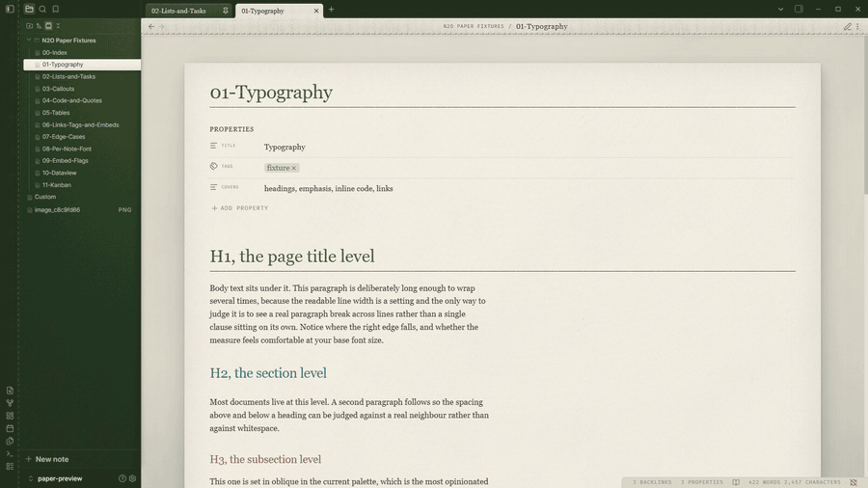Image resolution: width=868 pixels, height=488 pixels.
Task: Open the settings gear icon
Action: click(133, 478)
